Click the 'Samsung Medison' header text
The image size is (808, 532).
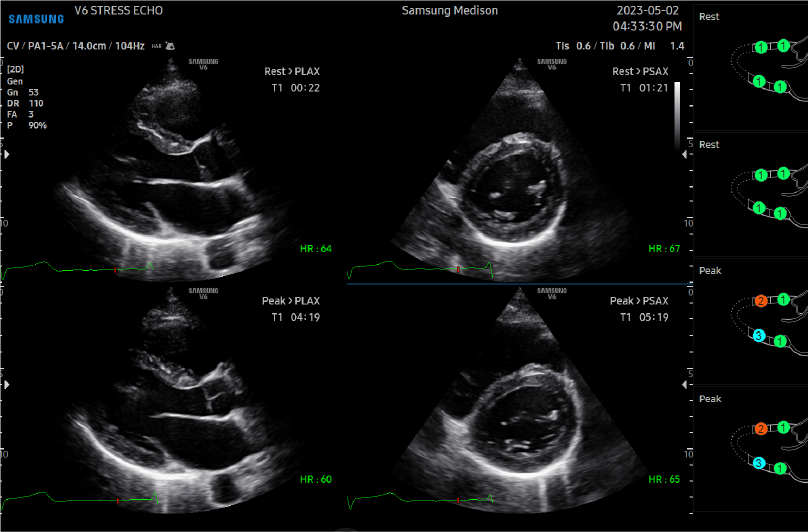tap(450, 11)
